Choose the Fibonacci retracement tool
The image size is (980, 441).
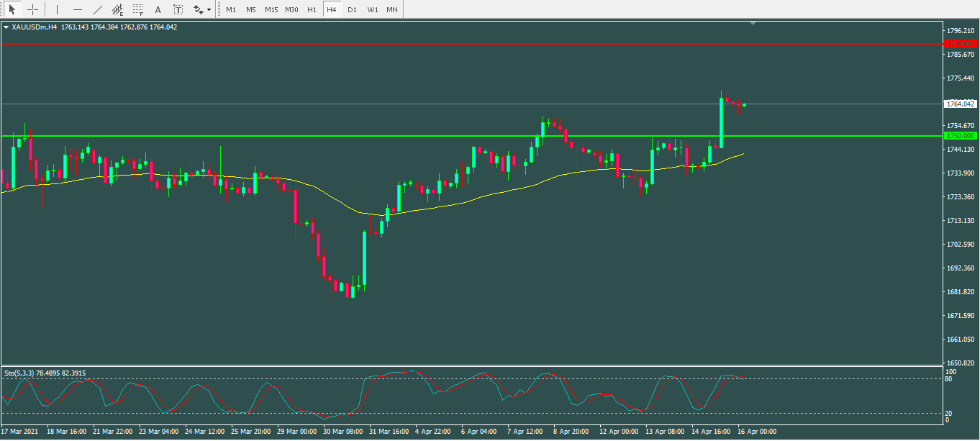[138, 9]
